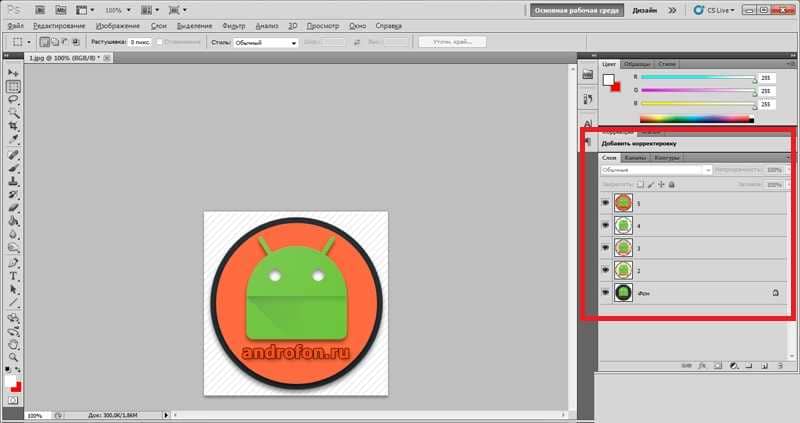Open the Стиль dropdown set to Обычный
This screenshot has height=423, width=800.
click(x=265, y=43)
